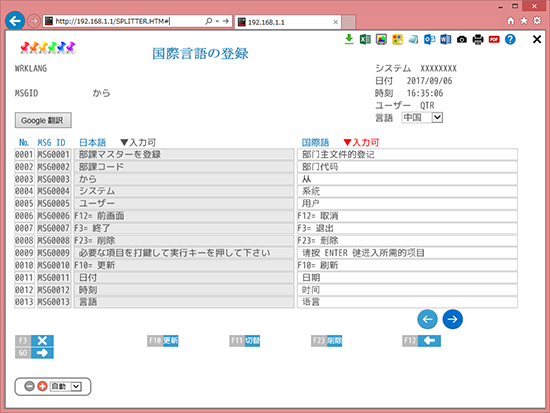Viewport: 550px width, 413px height.
Task: Open browser settings gear icon
Action: pyautogui.click(x=537, y=21)
